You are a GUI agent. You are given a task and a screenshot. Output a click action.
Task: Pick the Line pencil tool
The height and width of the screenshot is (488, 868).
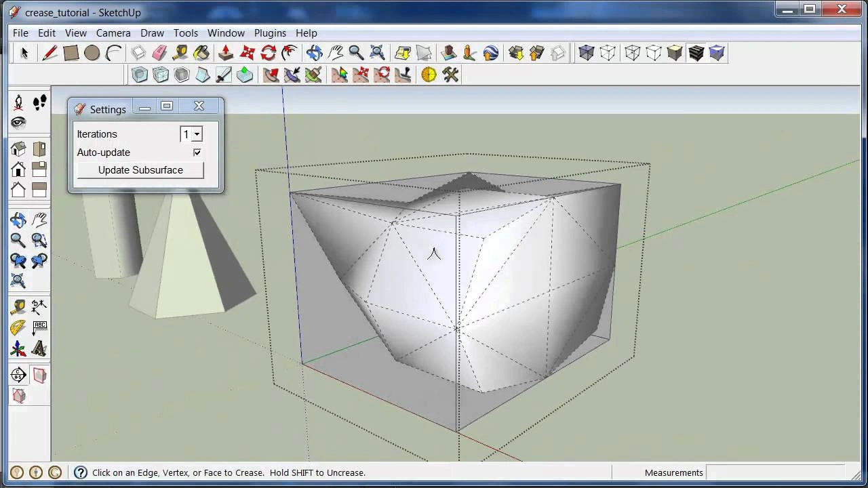[50, 53]
